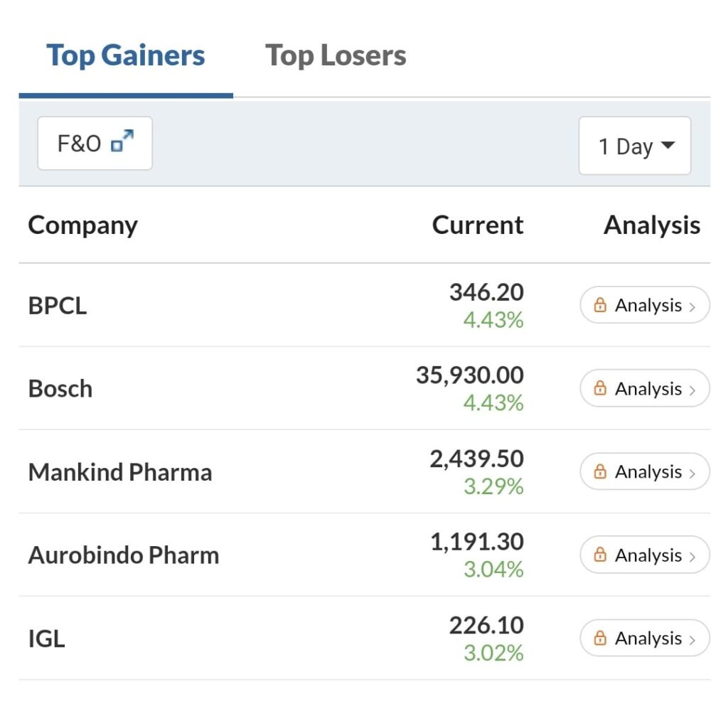Open Aurobindo Pharm company link
The width and height of the screenshot is (728, 716).
124,555
